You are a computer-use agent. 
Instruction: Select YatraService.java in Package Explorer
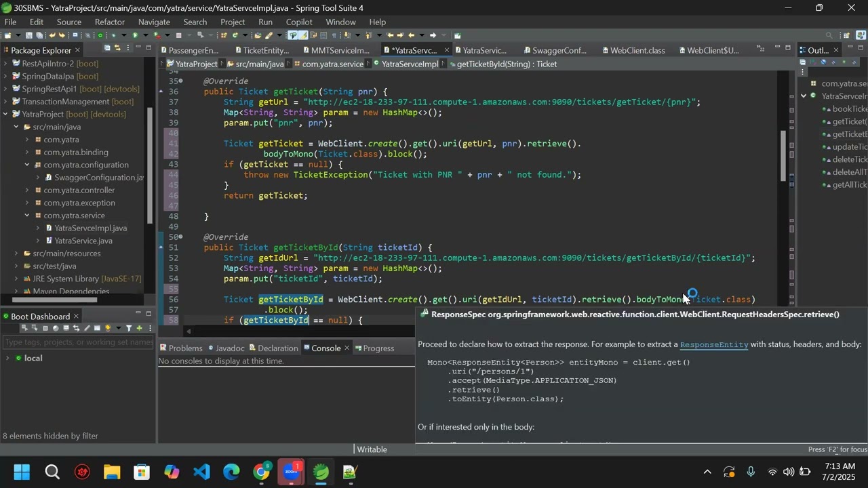(83, 241)
